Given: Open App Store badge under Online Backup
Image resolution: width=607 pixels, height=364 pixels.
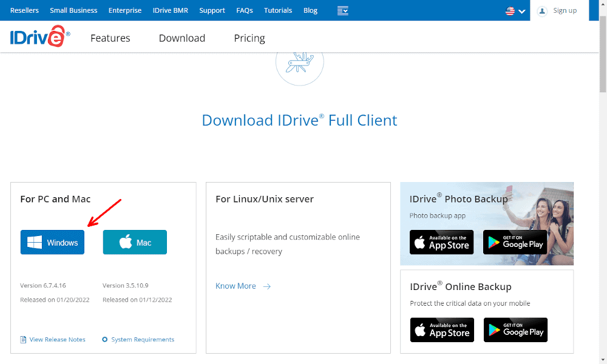Looking at the screenshot, I should point(442,330).
